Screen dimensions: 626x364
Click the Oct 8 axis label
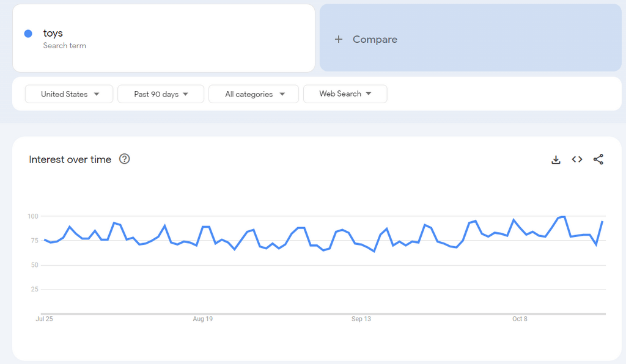click(x=520, y=319)
